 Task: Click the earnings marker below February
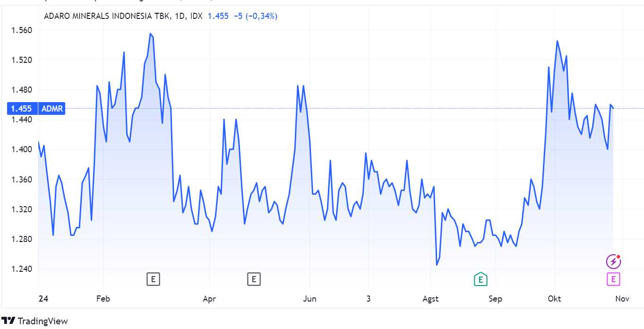(153, 279)
